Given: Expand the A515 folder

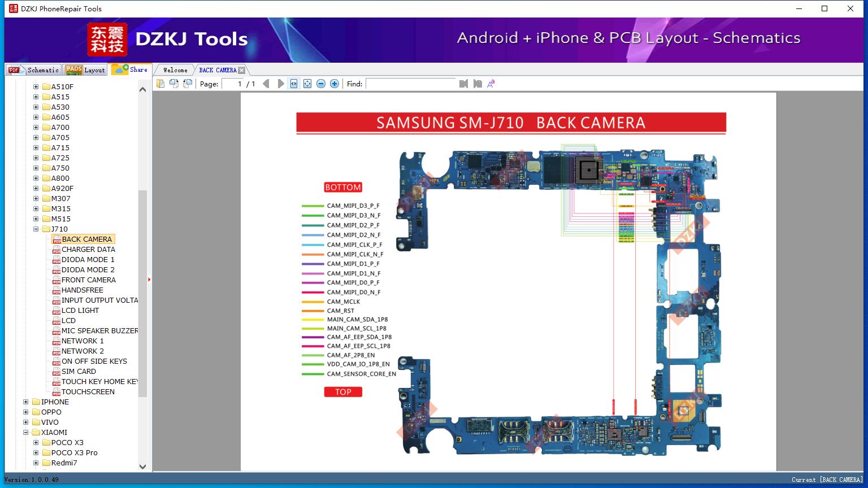Looking at the screenshot, I should [x=36, y=97].
